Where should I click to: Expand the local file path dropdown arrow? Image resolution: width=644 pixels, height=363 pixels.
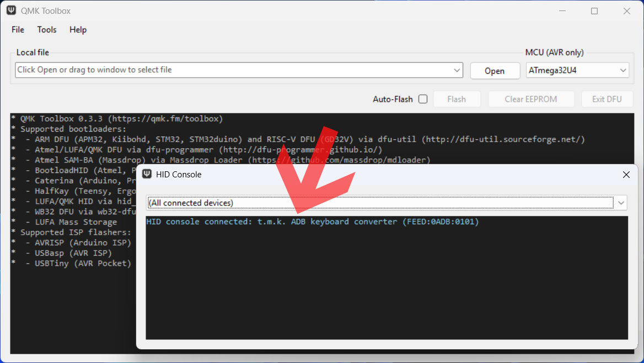(457, 70)
